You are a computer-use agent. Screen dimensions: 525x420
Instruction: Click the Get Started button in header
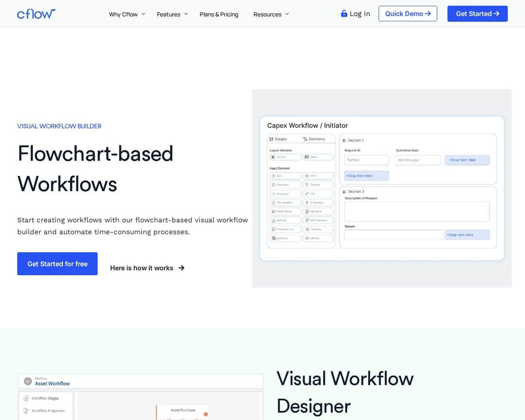(x=477, y=14)
